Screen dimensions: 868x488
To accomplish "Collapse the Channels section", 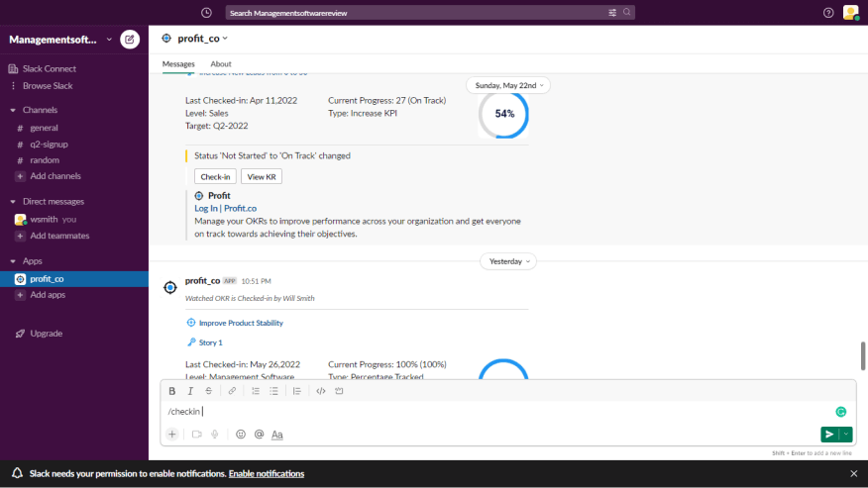I will point(13,110).
